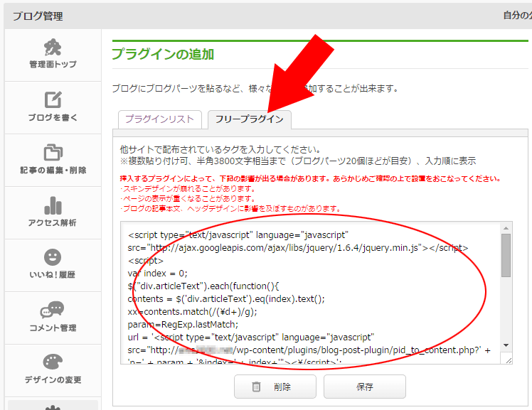Image resolution: width=532 pixels, height=410 pixels.
Task: Click the text area resize handle corner
Action: tap(507, 360)
